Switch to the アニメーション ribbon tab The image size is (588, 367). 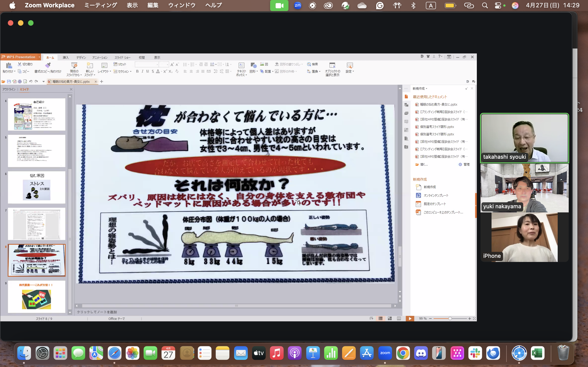(x=100, y=58)
